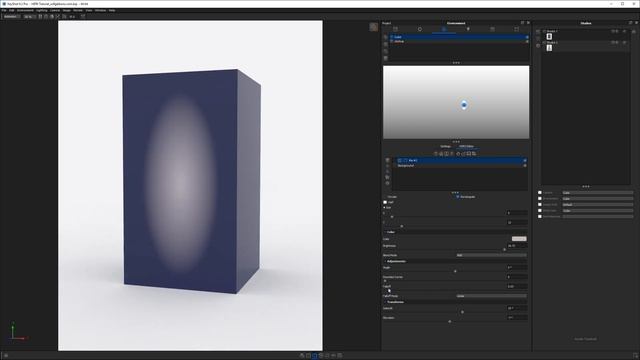Open the Material tab icon in Project panel
Viewport: 640px width, 360px height.
(x=420, y=29)
